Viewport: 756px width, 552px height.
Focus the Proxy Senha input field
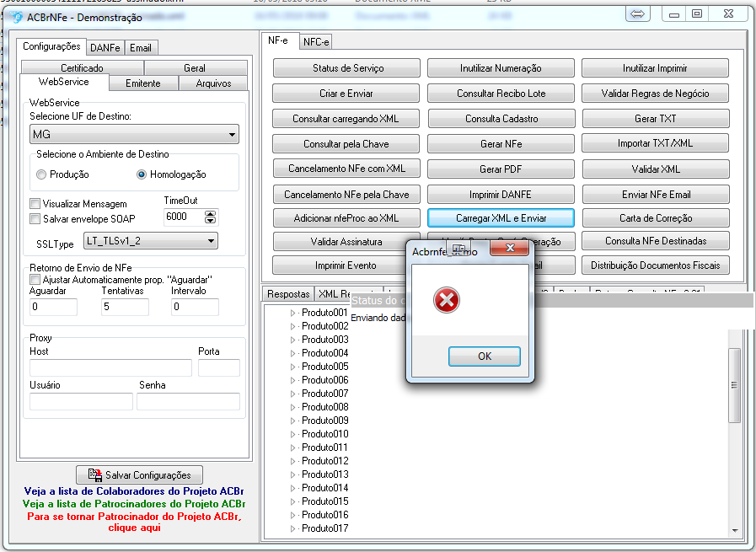tap(188, 401)
